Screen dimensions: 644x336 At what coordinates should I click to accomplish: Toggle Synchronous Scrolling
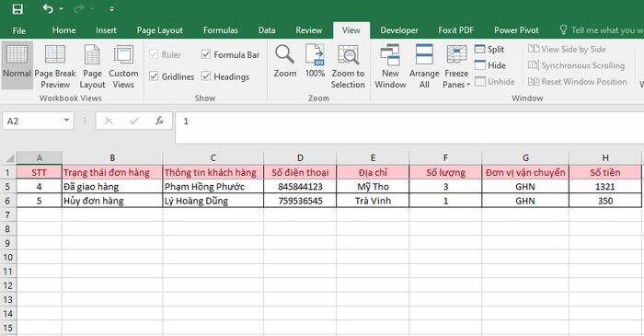[576, 65]
